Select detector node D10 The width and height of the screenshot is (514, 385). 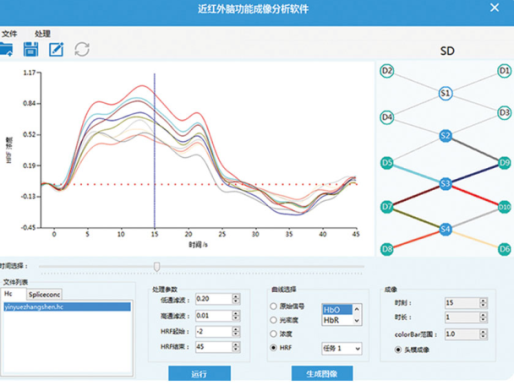[x=504, y=207]
